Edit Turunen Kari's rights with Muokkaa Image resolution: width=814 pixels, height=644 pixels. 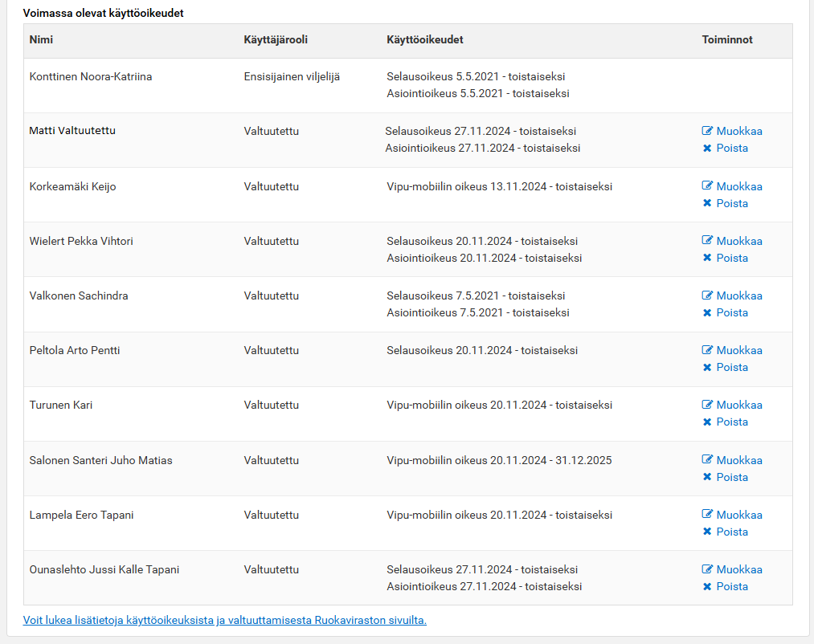click(x=738, y=405)
